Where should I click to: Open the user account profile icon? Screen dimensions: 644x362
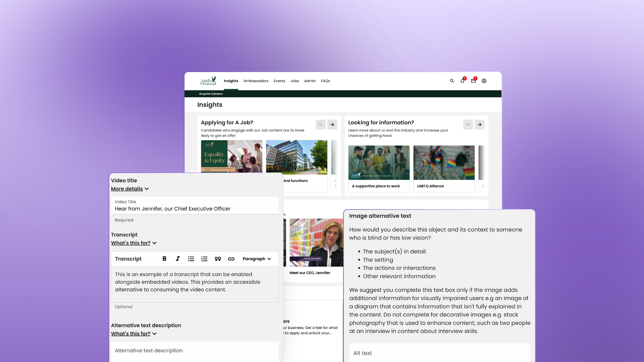tap(484, 81)
